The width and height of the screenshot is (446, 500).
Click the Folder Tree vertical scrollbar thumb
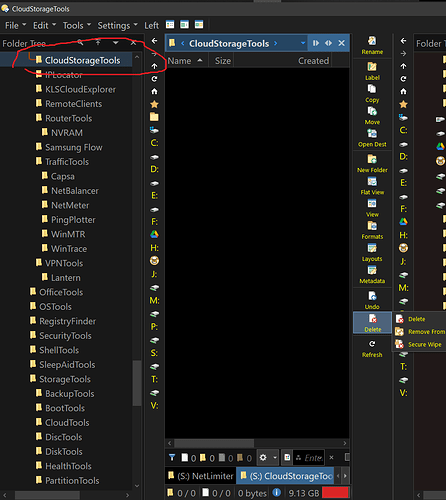click(x=137, y=383)
